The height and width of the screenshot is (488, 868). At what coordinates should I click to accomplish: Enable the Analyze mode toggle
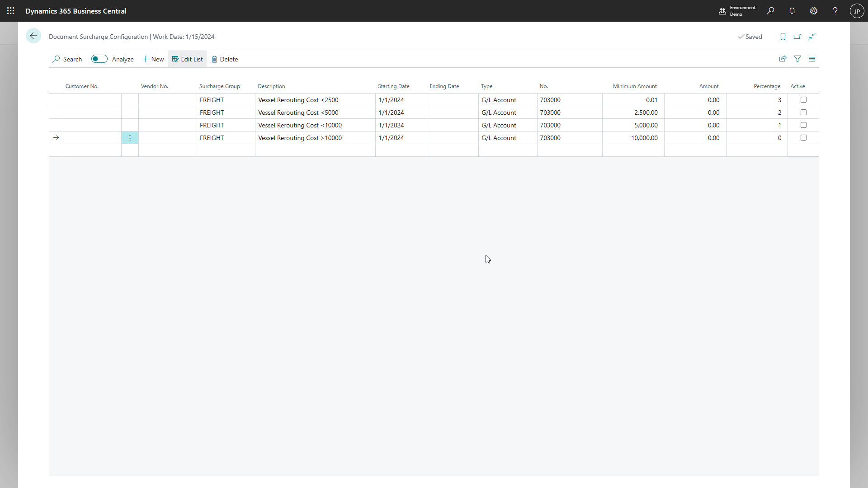(99, 59)
